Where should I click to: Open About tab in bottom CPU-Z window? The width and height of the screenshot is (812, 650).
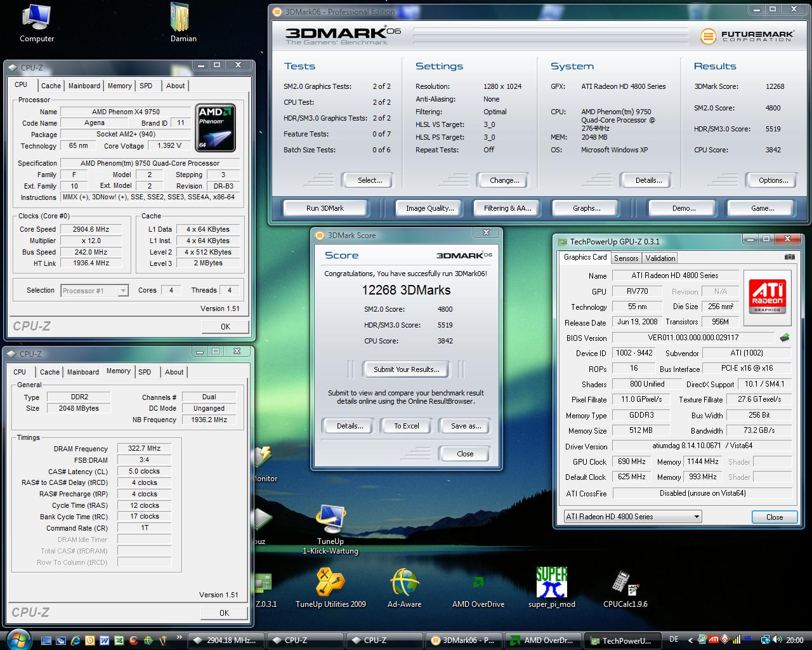click(174, 372)
